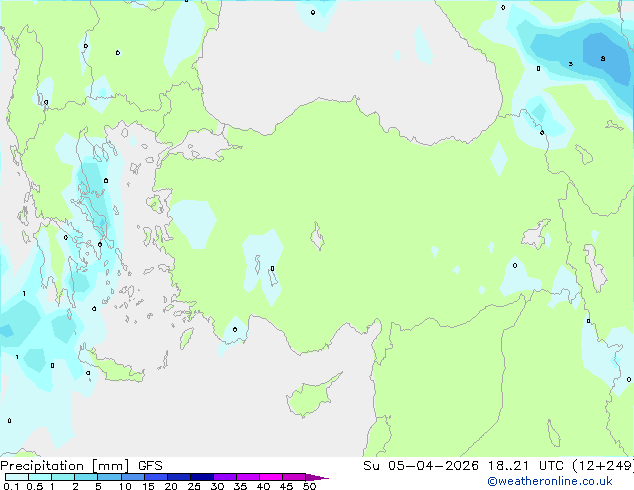Viewport: 634px width, 490px height.
Task: Select Lake Van outline in eastern Turkey
Action: [x=536, y=234]
